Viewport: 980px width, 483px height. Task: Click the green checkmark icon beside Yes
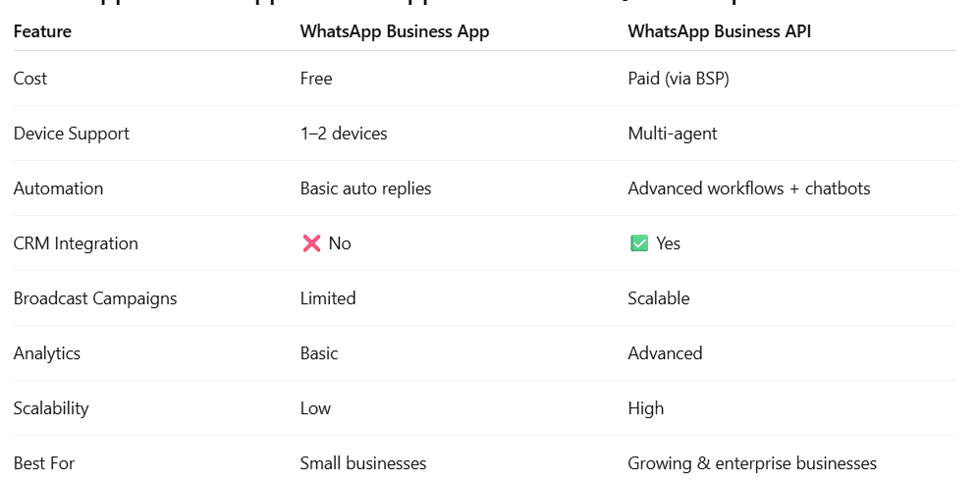click(x=639, y=243)
